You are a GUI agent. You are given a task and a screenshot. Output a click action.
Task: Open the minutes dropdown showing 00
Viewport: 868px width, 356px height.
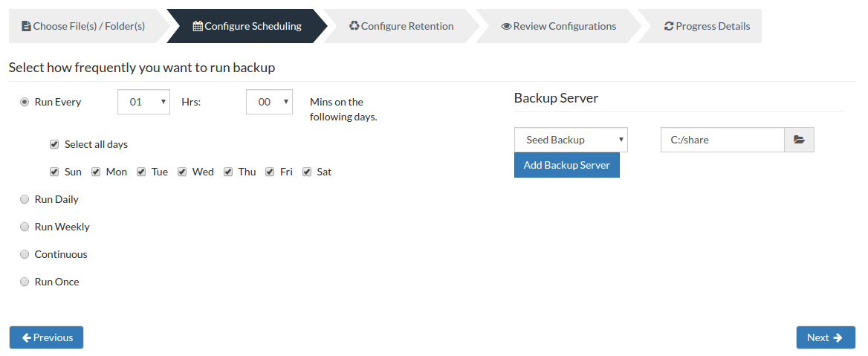(x=269, y=102)
